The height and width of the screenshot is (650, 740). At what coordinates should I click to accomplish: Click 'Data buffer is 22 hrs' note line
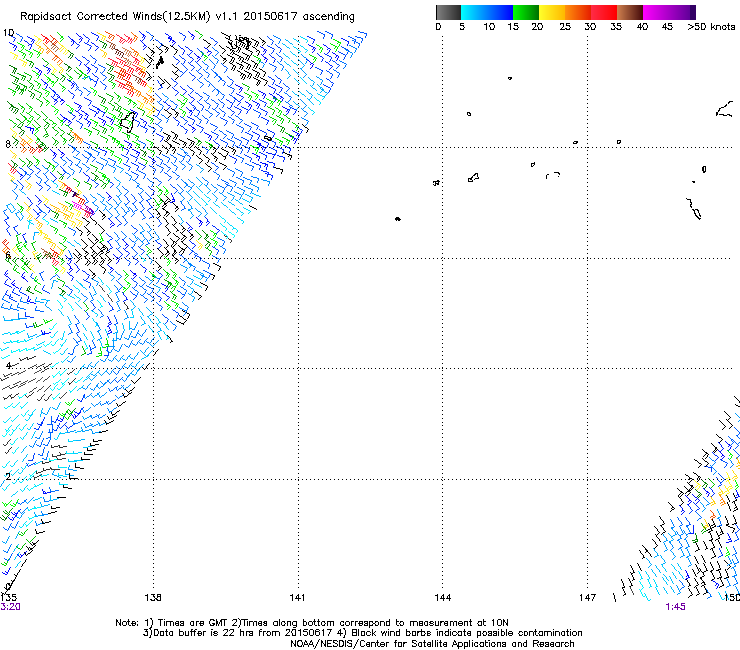[238, 633]
